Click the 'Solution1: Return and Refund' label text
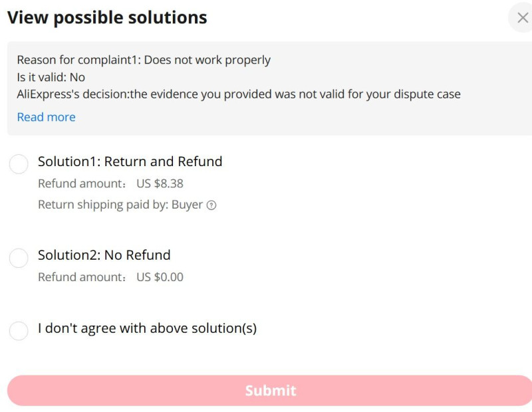 click(x=130, y=161)
